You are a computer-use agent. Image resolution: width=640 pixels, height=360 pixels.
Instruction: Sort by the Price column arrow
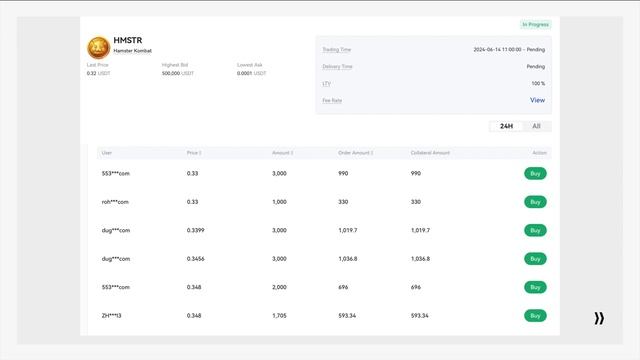click(x=200, y=153)
